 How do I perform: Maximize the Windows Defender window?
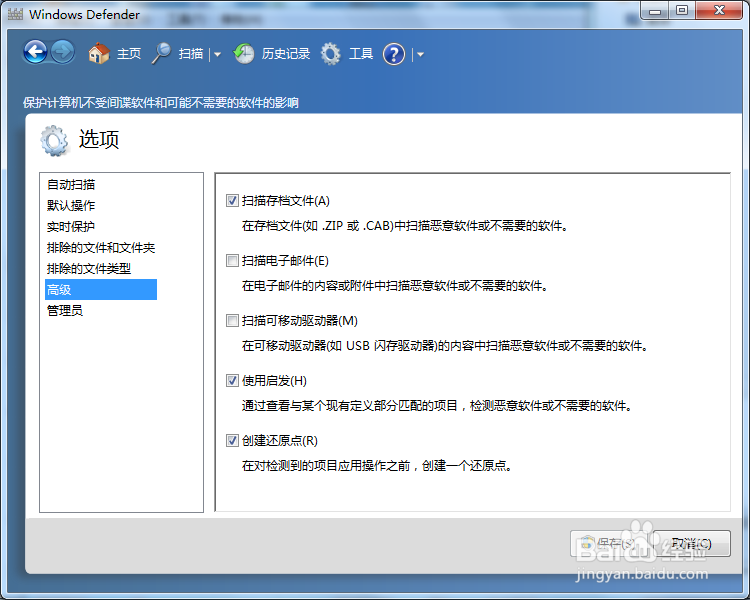click(x=682, y=11)
